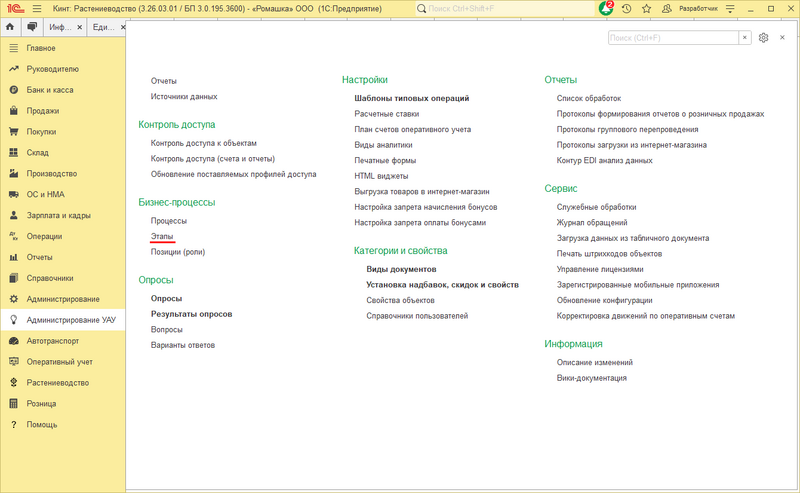
Task: Click the Отчеты chart icon in sidebar
Action: [x=14, y=257]
